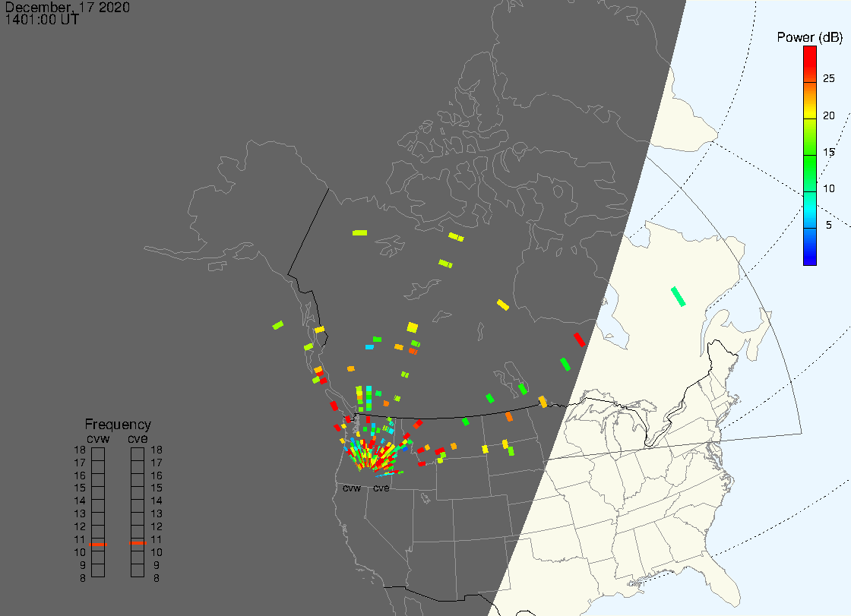Click the red top of the Power color bar
851x616 pixels.
point(810,62)
